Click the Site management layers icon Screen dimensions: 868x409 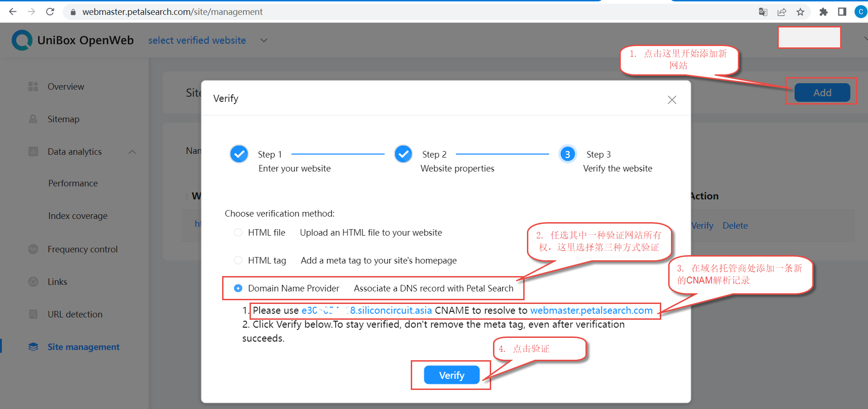click(33, 347)
